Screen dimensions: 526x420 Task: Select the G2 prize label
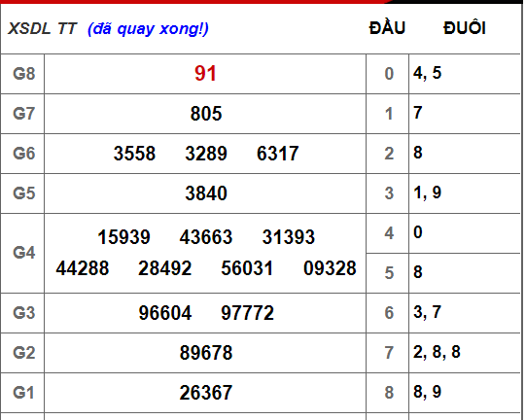pos(23,353)
